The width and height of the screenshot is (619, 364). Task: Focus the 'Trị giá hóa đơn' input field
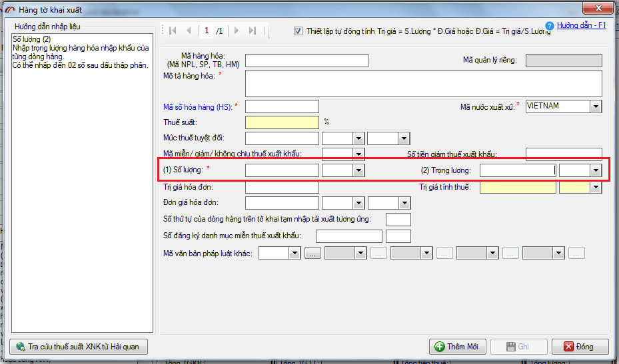pos(282,188)
